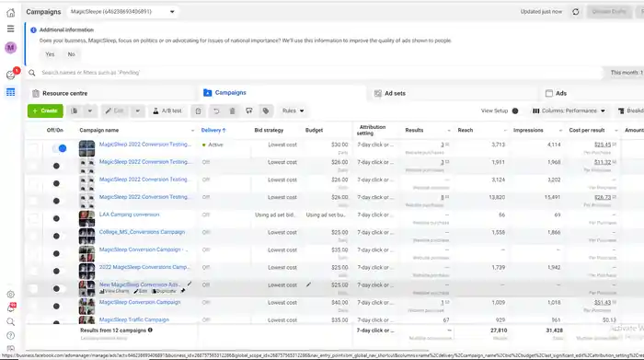Click the tag label icon in the toolbar

(266, 111)
